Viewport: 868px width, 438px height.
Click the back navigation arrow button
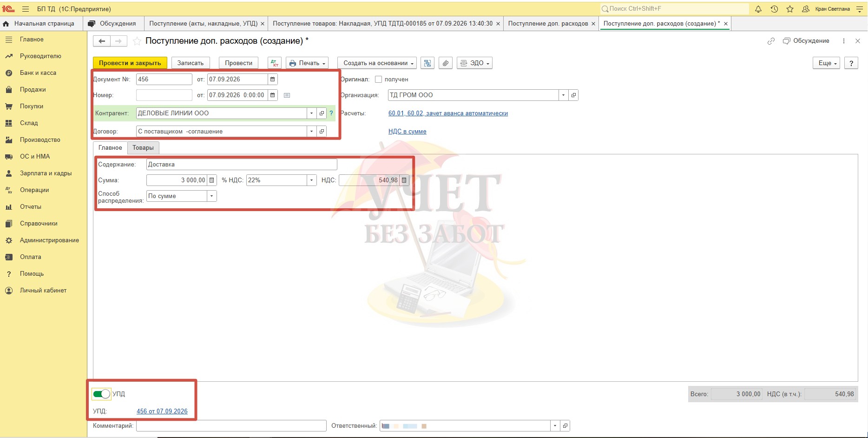click(102, 41)
